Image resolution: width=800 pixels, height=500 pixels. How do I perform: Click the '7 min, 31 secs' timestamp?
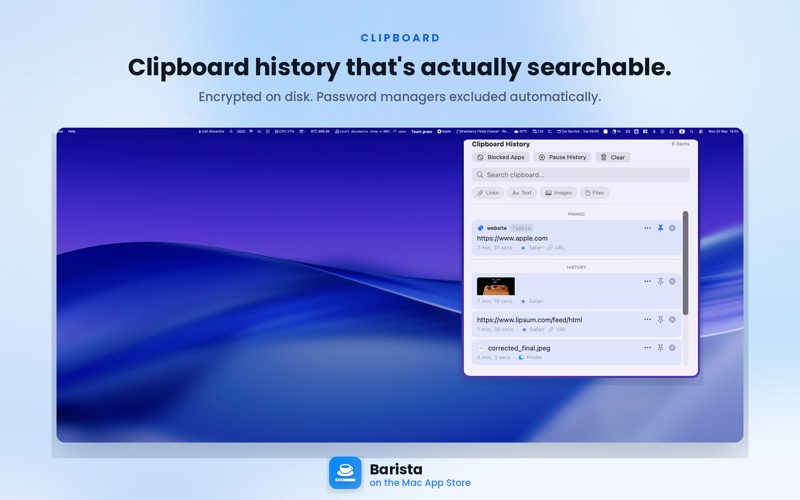pyautogui.click(x=494, y=247)
